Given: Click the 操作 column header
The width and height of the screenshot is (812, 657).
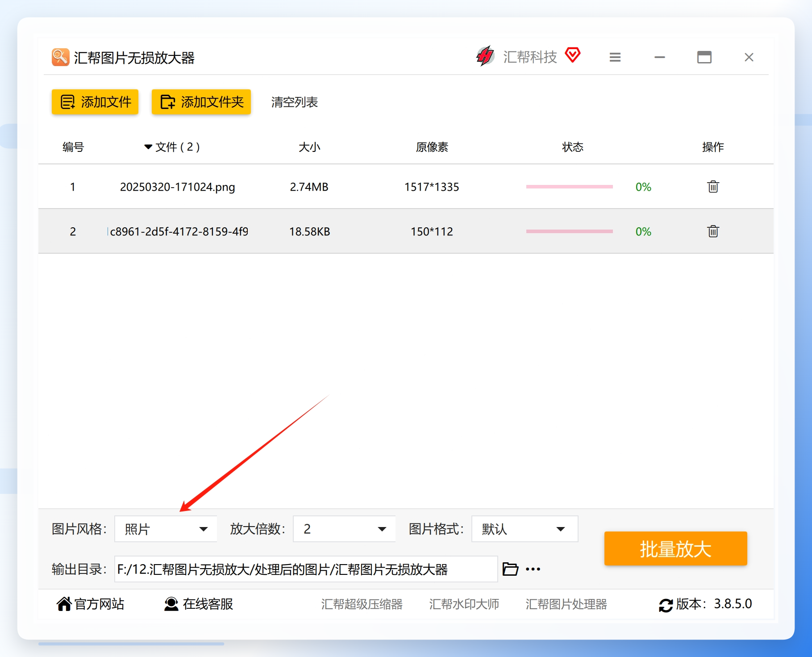Looking at the screenshot, I should click(x=713, y=146).
